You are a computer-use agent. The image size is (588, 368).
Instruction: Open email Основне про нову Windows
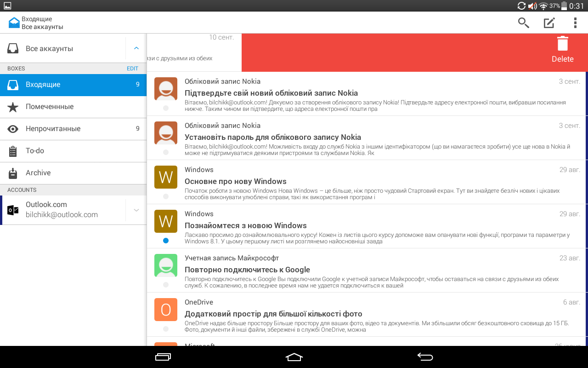pyautogui.click(x=367, y=182)
